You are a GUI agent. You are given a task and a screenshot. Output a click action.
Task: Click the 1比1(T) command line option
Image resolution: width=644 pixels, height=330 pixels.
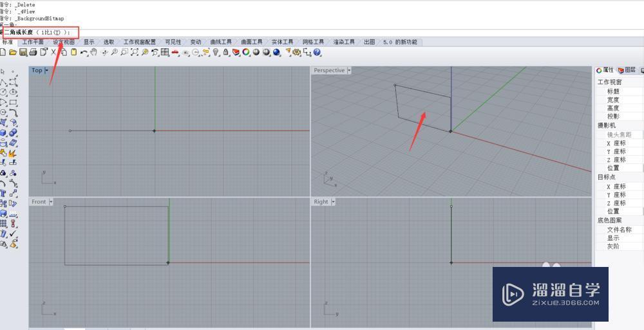coord(50,32)
